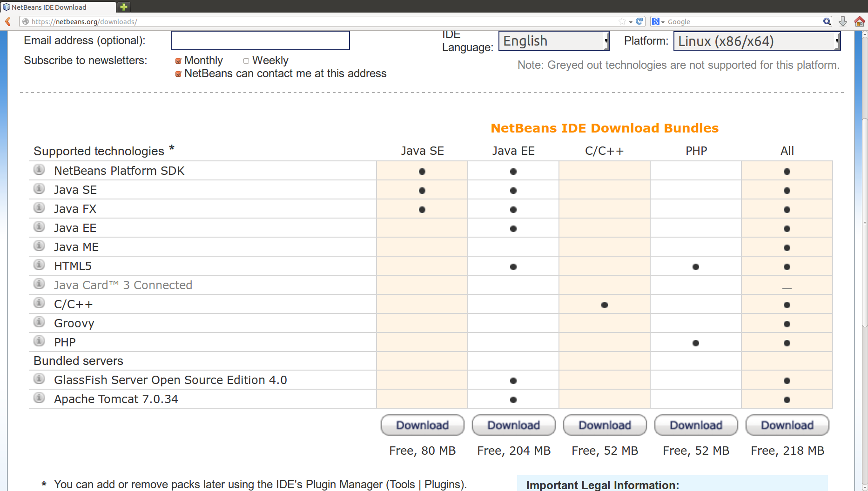Download the All bundle
This screenshot has width=868, height=491.
point(787,425)
